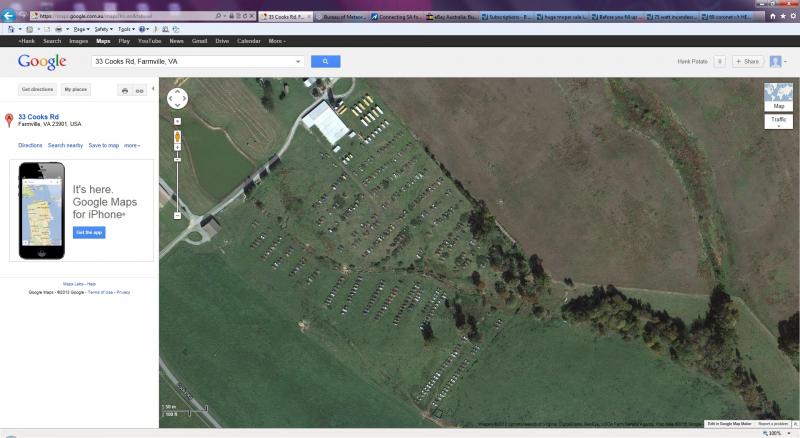Open the 33 Cooks Rd result link
800x438 pixels.
(38, 117)
